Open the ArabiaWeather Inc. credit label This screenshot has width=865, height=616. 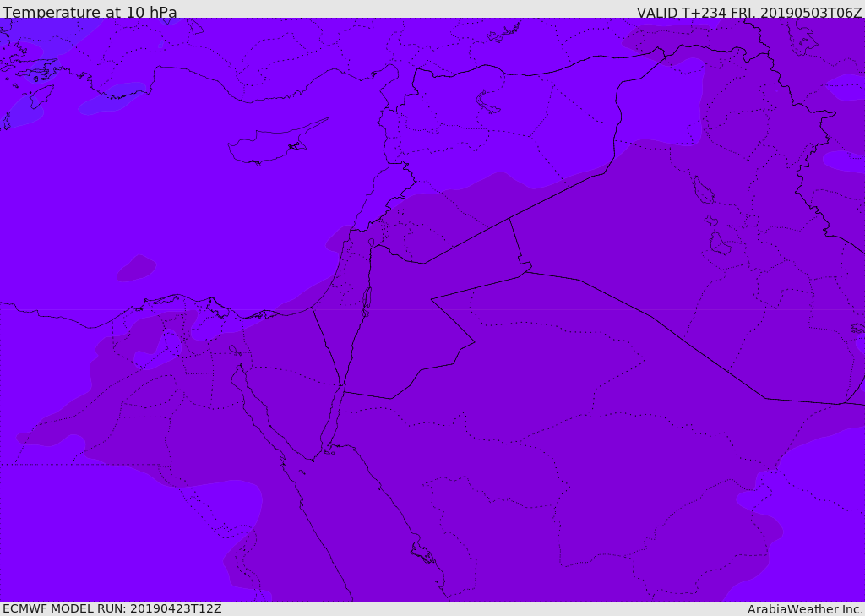click(x=805, y=609)
